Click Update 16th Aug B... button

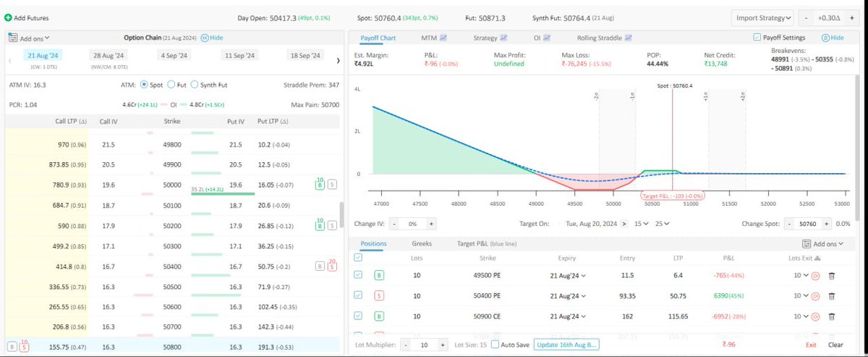[x=566, y=345]
